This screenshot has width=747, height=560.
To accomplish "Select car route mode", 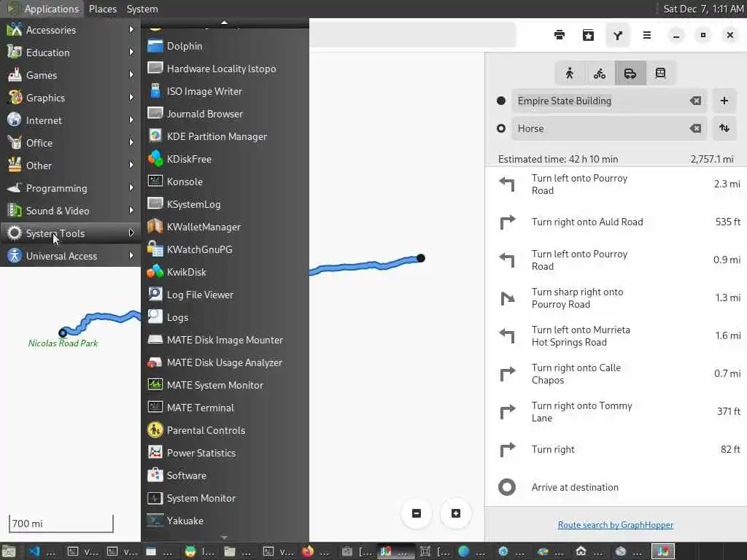I will (630, 74).
